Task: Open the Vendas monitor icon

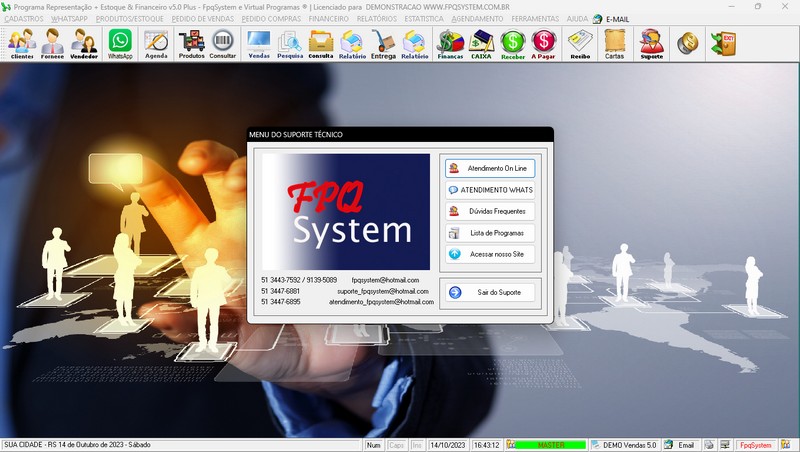Action: tap(259, 44)
